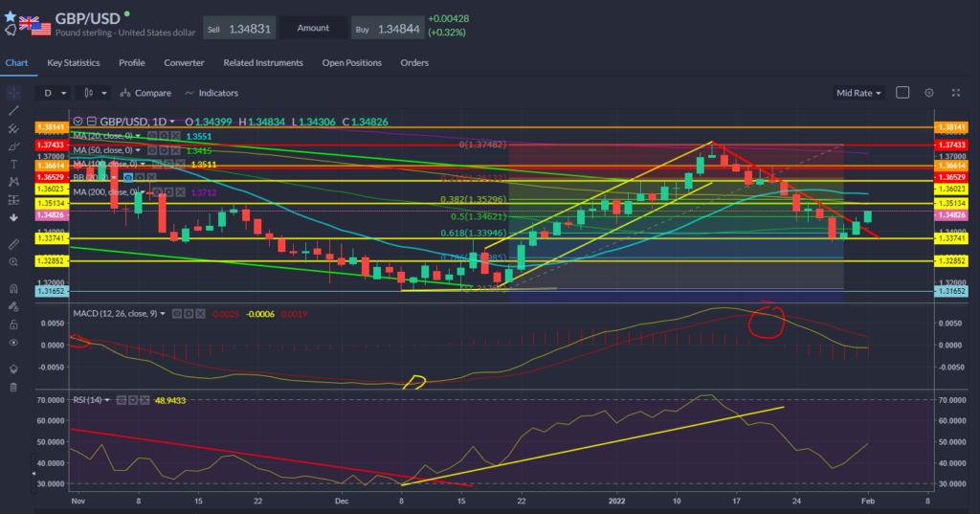The height and width of the screenshot is (514, 980).
Task: Toggle the square checkbox beside Mid Rate
Action: coord(902,93)
